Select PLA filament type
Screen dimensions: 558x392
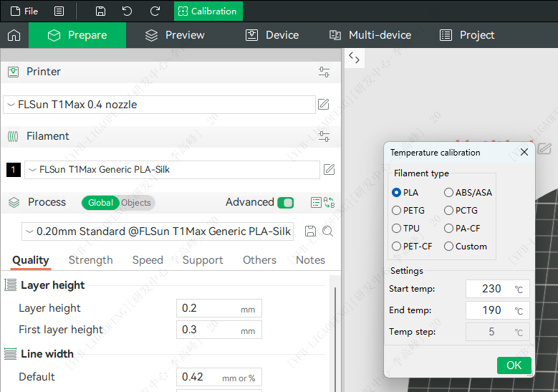[405, 193]
